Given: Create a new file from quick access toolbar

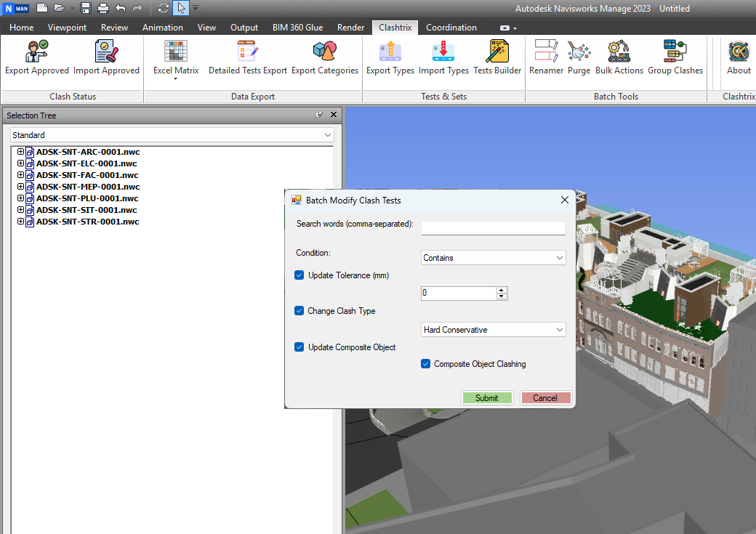Looking at the screenshot, I should pyautogui.click(x=42, y=8).
